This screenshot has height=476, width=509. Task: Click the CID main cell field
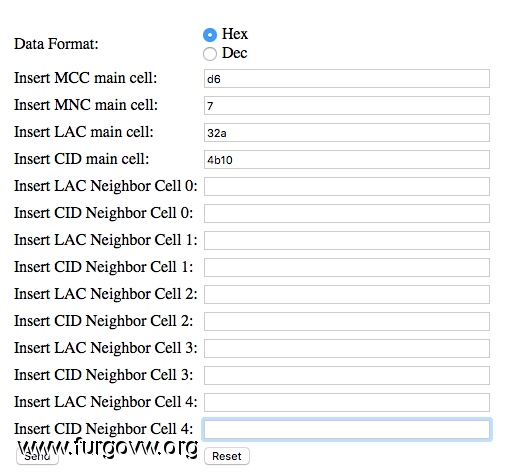pos(347,160)
